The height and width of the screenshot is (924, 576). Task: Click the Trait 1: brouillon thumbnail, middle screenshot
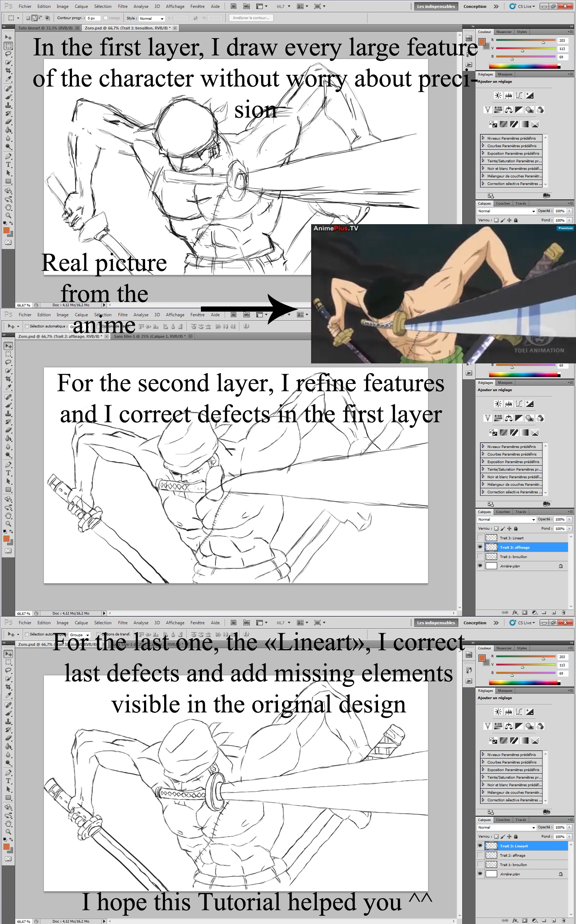coord(491,557)
